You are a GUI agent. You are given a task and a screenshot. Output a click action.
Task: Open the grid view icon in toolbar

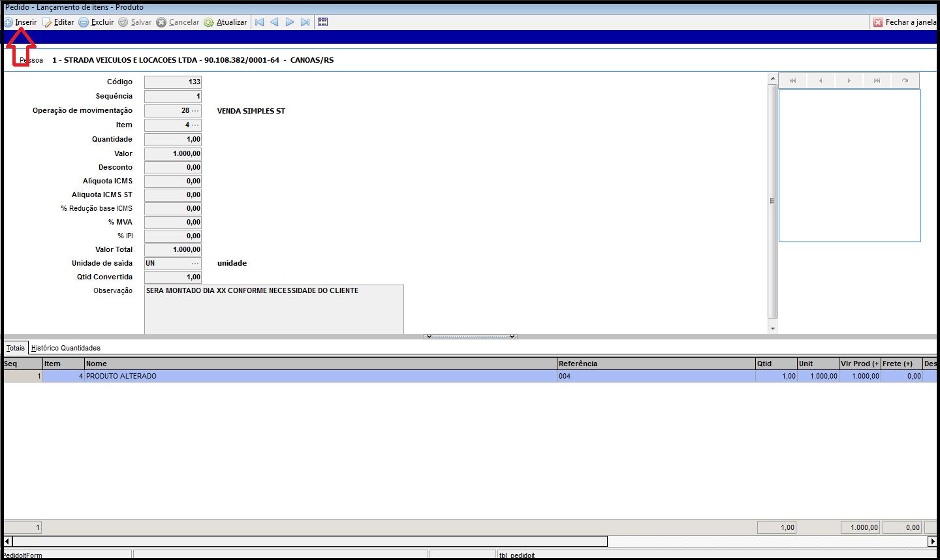pos(322,22)
